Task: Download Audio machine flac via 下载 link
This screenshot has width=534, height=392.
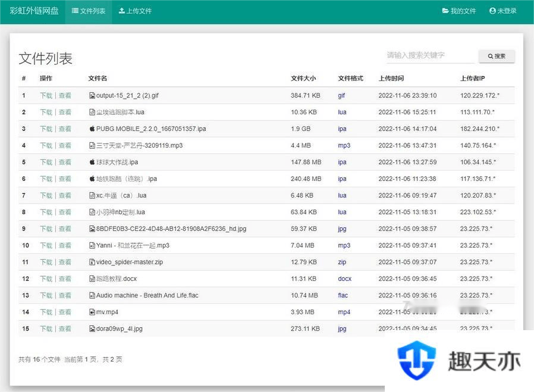Action: pyautogui.click(x=46, y=296)
